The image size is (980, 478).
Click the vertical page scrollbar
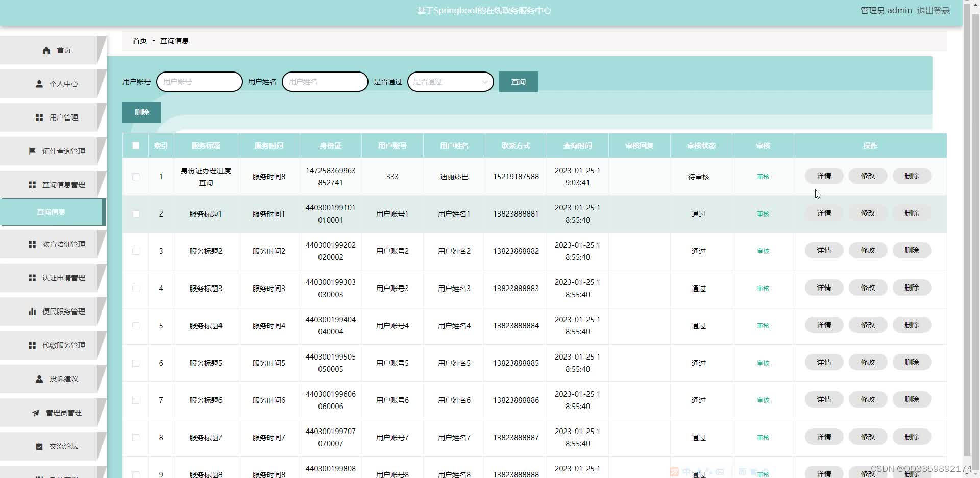click(967, 230)
